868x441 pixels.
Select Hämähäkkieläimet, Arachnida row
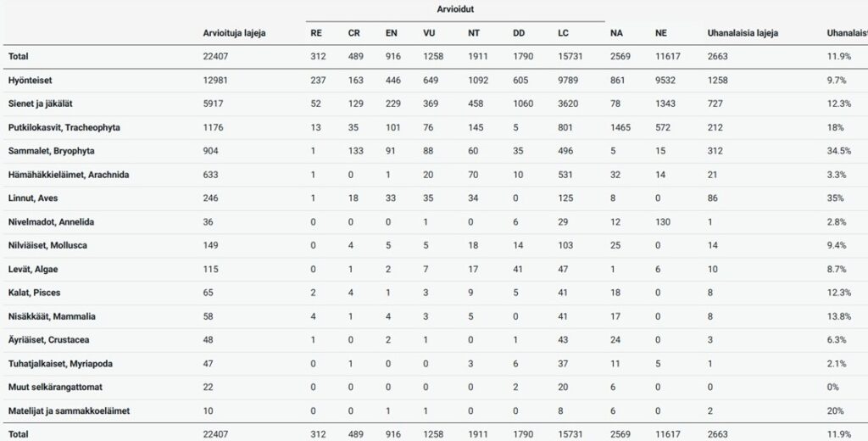[x=69, y=174]
